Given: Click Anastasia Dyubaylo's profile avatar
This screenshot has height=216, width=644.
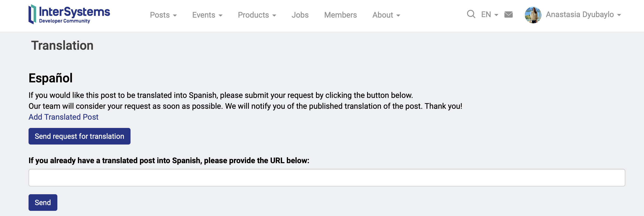Looking at the screenshot, I should [533, 15].
